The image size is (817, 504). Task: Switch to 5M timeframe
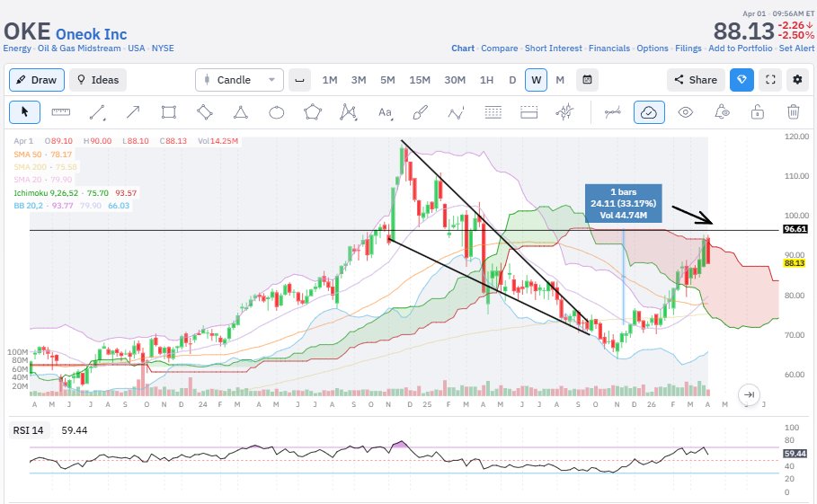point(387,80)
